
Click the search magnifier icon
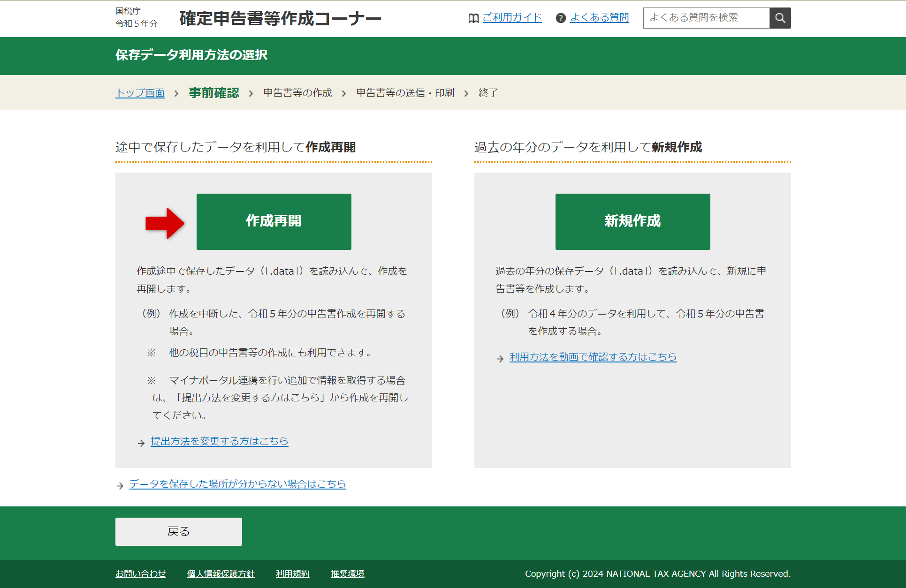(x=780, y=18)
